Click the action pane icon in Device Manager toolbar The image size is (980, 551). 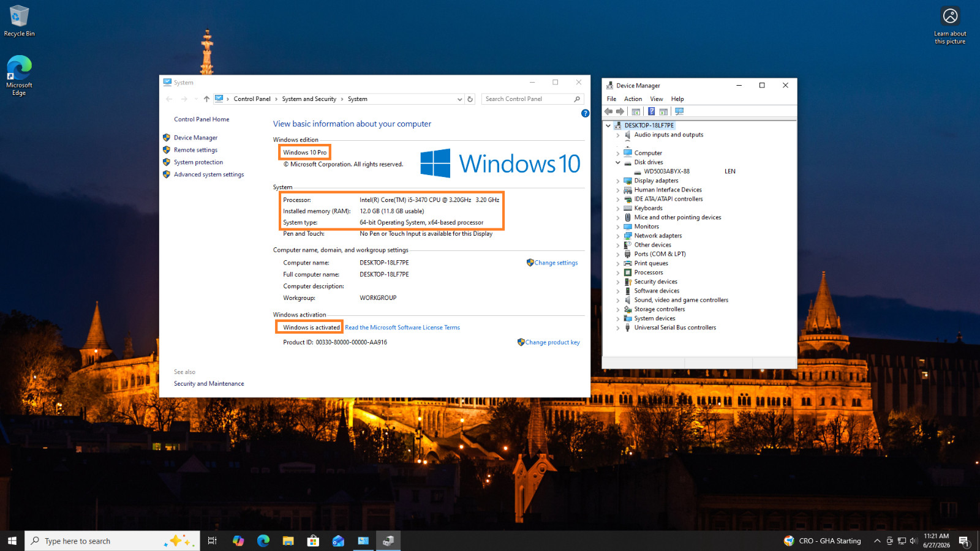click(x=663, y=111)
